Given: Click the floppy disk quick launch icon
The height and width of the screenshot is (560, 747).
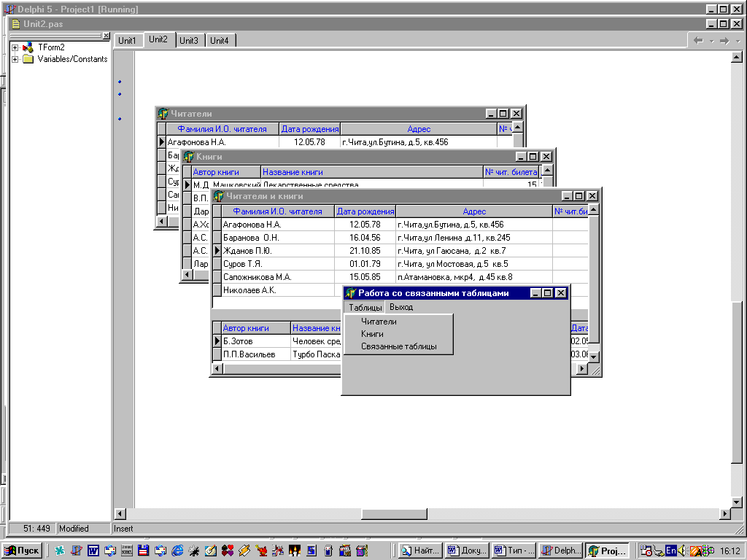Looking at the screenshot, I should point(143,551).
